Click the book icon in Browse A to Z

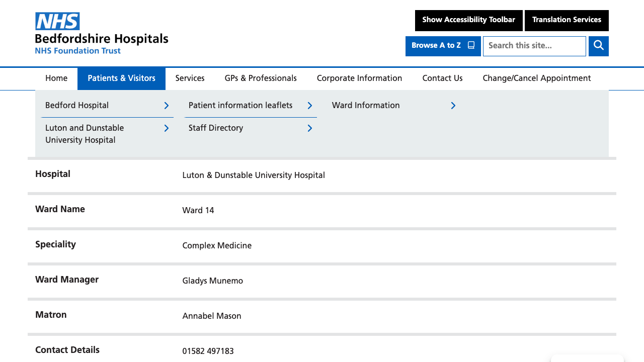[471, 45]
